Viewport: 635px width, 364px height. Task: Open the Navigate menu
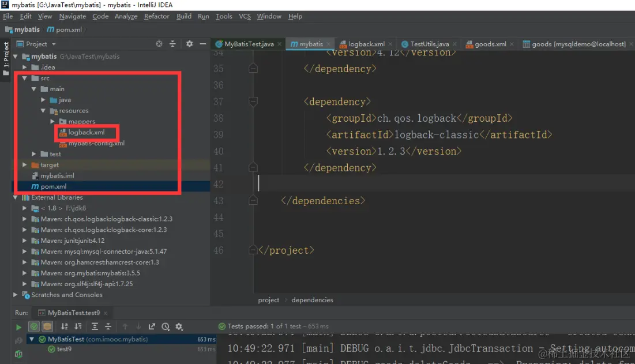pos(73,16)
